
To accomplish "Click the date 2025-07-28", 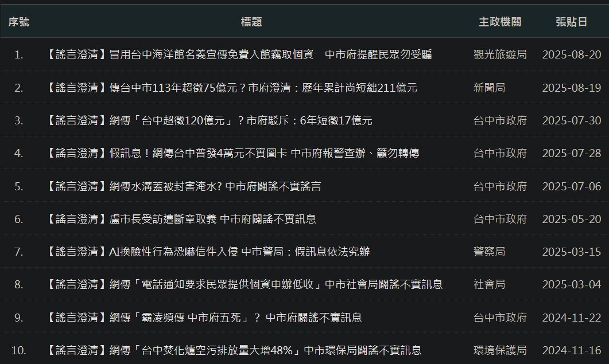I will click(x=571, y=153).
